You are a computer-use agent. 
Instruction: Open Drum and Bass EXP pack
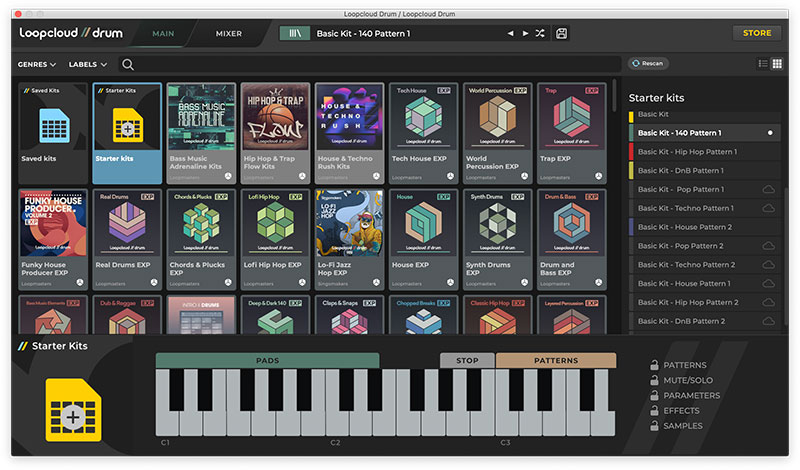(x=572, y=239)
